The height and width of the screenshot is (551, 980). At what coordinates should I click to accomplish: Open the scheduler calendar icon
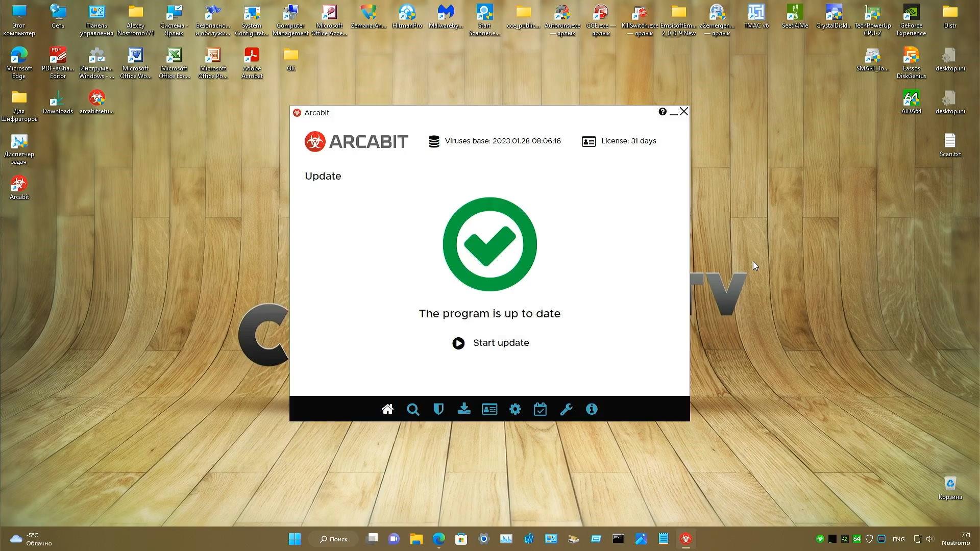click(x=540, y=409)
